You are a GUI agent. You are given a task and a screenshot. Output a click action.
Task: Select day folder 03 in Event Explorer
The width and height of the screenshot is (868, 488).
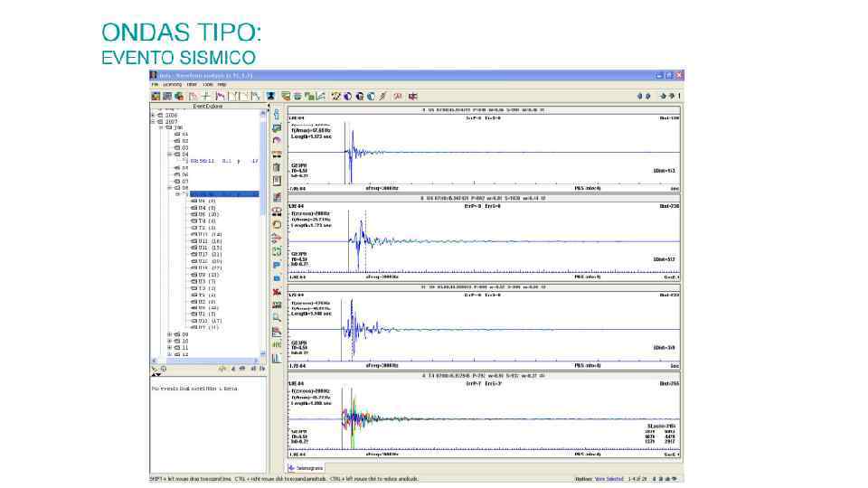[x=182, y=147]
